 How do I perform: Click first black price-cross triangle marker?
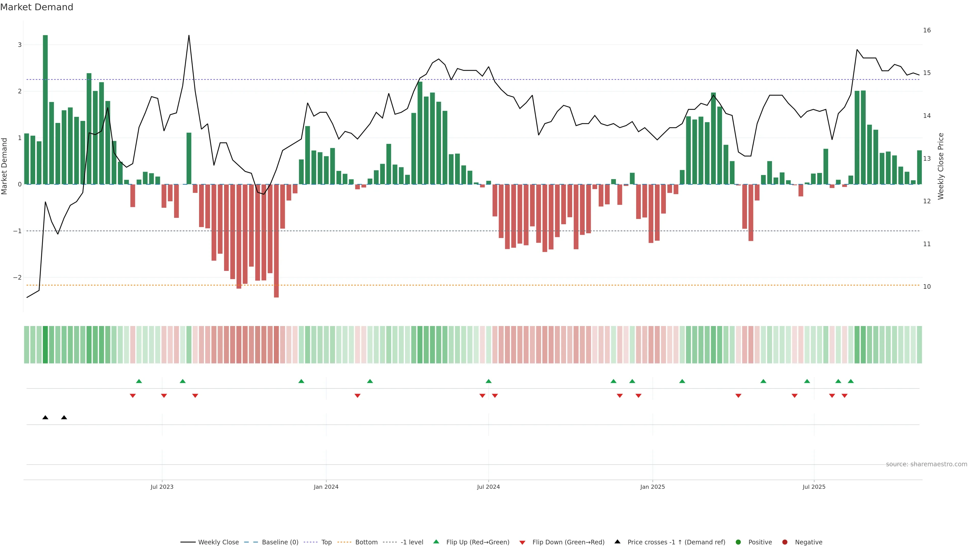pos(45,418)
